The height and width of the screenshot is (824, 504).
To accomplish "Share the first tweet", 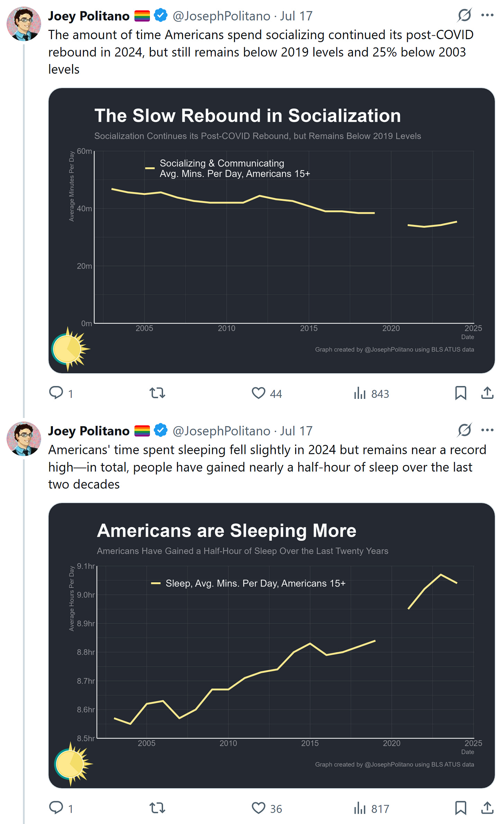I will (487, 393).
